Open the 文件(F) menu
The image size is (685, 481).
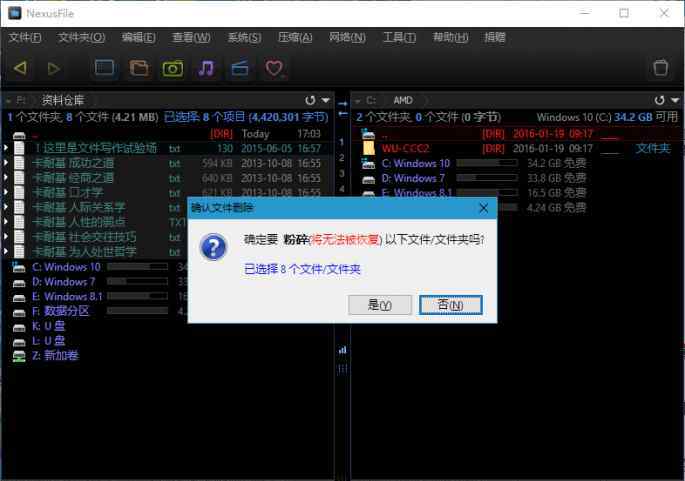[25, 38]
